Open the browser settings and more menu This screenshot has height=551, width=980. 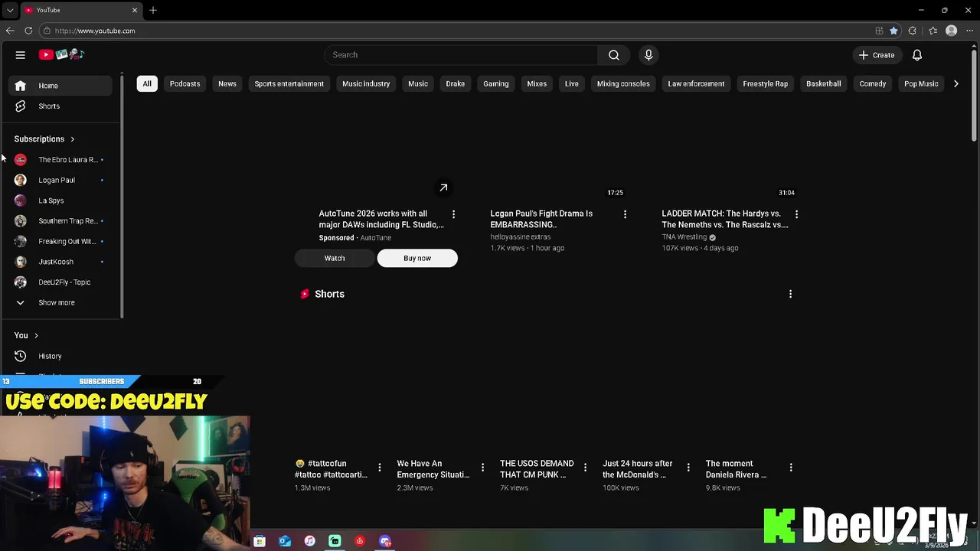pyautogui.click(x=970, y=31)
